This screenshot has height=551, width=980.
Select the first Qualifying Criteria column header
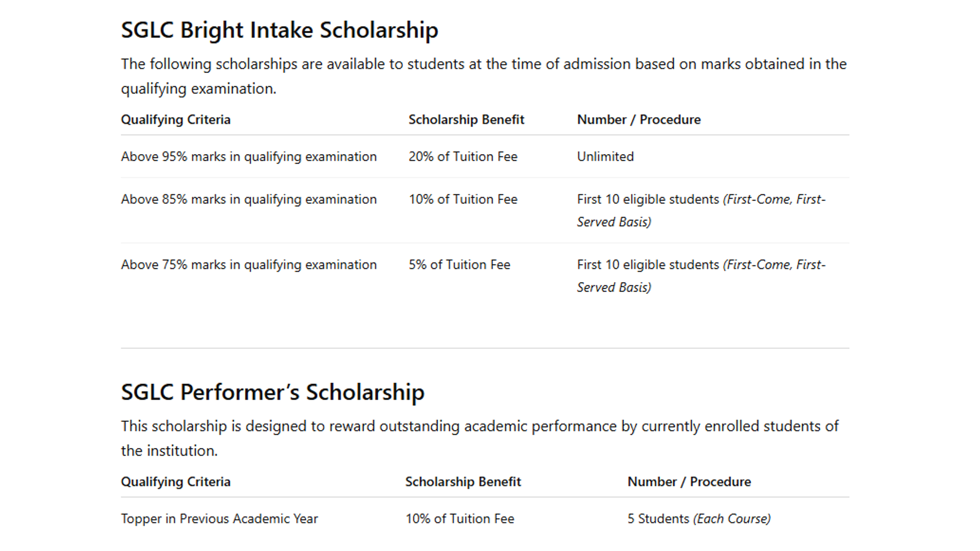(x=176, y=119)
